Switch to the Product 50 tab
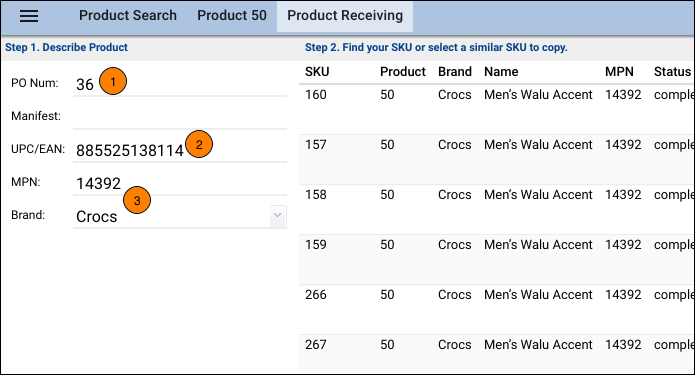Viewport: 695px width, 375px height. pos(232,16)
